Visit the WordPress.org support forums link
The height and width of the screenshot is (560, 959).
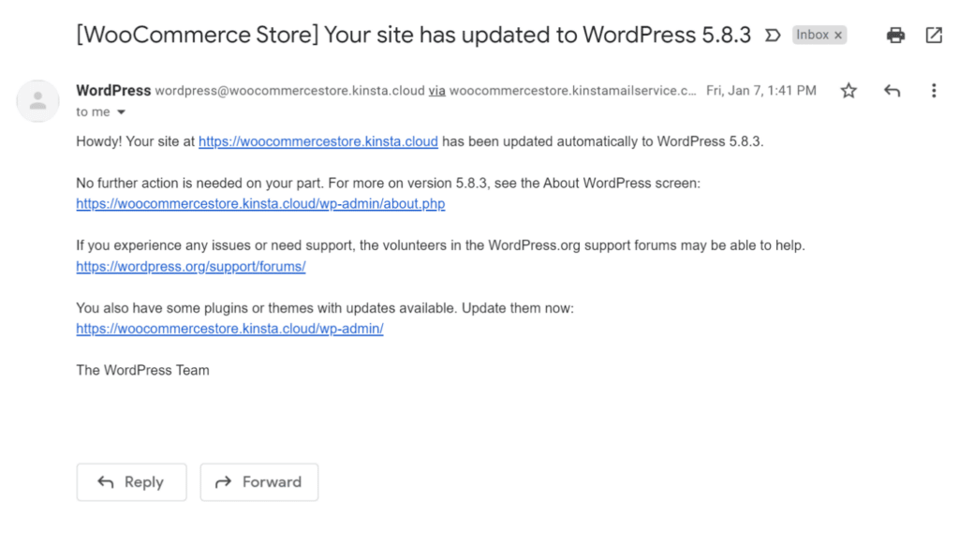point(191,267)
